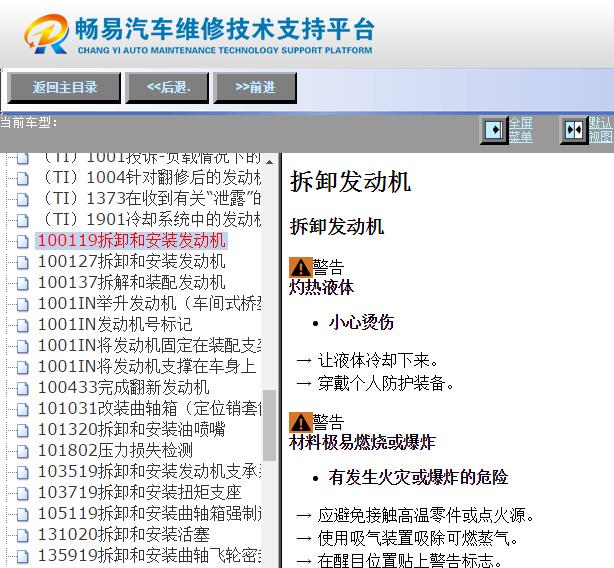The width and height of the screenshot is (614, 568).
Task: Click the document icon beside 100137拆解和装配发动机
Action: pos(23,283)
